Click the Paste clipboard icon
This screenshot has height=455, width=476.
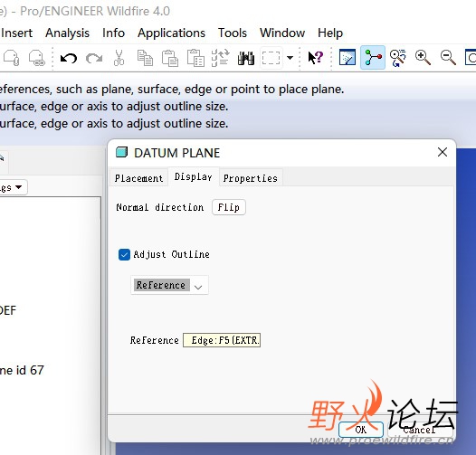(x=170, y=58)
